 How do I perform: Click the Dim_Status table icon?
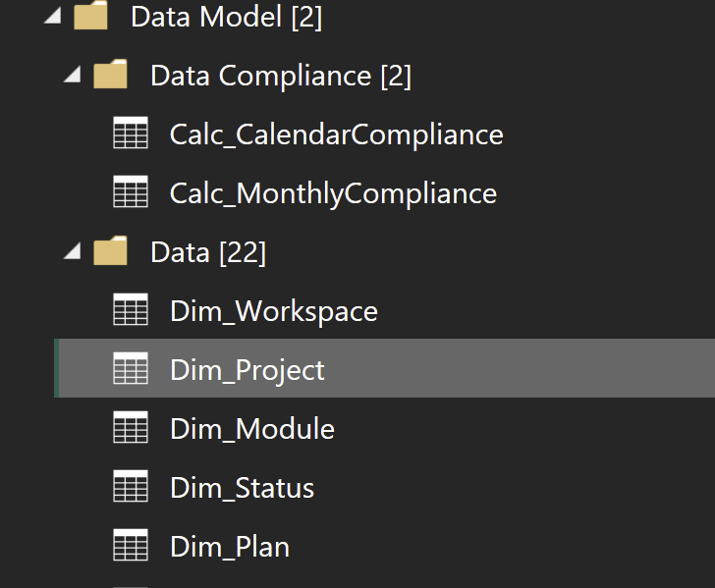pyautogui.click(x=131, y=488)
